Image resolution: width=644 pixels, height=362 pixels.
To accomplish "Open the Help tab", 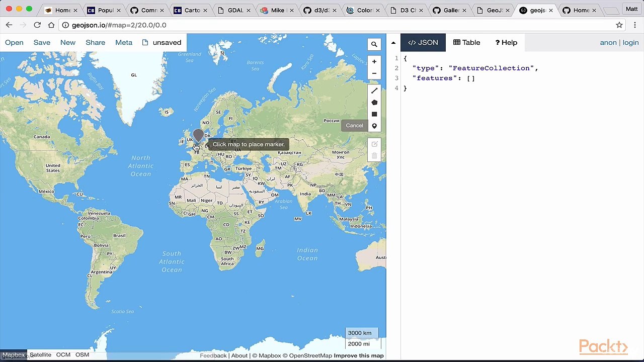I will point(506,43).
